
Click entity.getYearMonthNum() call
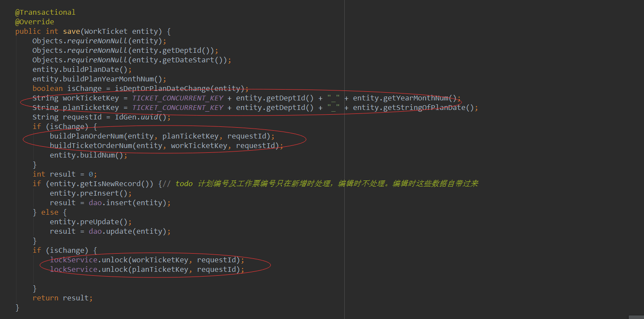tap(405, 98)
